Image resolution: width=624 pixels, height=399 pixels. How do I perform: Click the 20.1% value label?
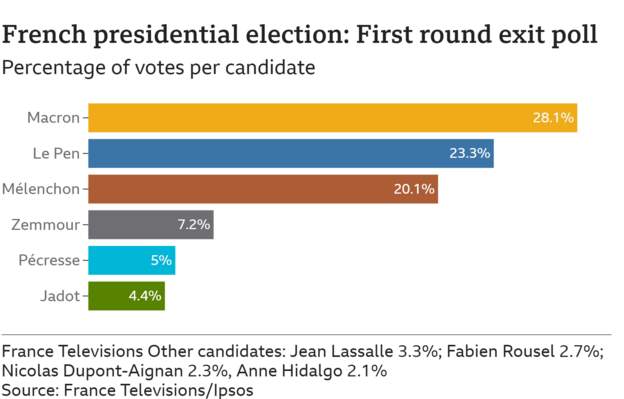(x=414, y=189)
